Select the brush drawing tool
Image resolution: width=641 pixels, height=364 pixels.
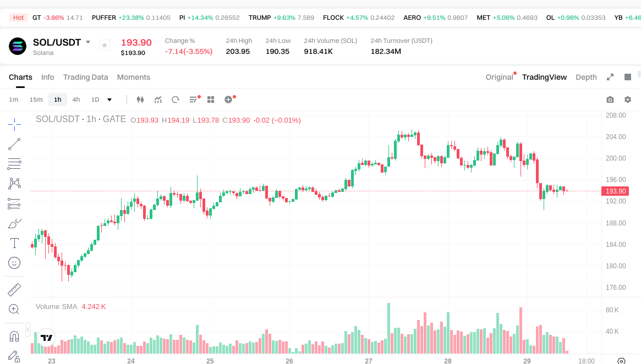pos(14,224)
